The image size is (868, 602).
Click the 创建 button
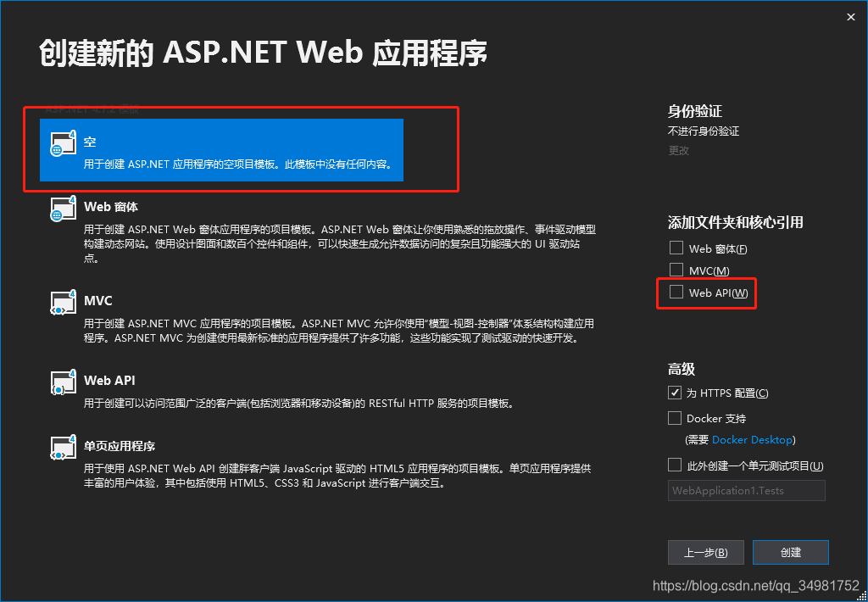coord(791,552)
